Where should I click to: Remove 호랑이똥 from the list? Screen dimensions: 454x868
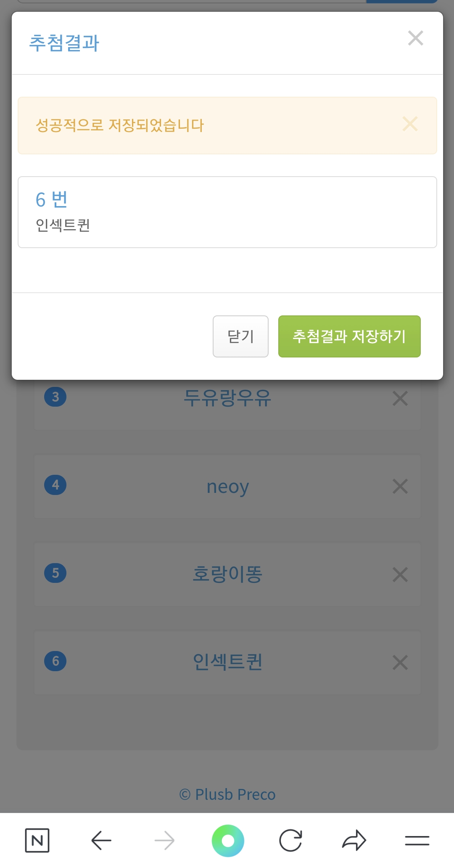[x=400, y=574]
